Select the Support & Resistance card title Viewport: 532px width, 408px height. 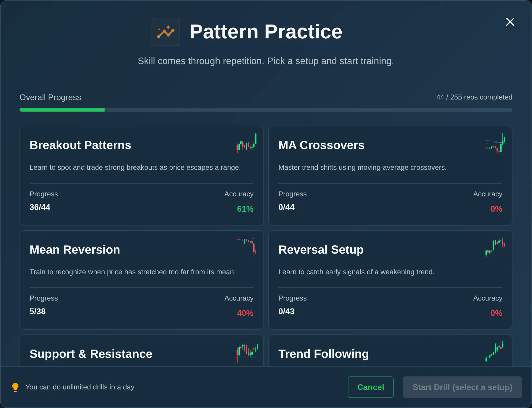pos(91,354)
